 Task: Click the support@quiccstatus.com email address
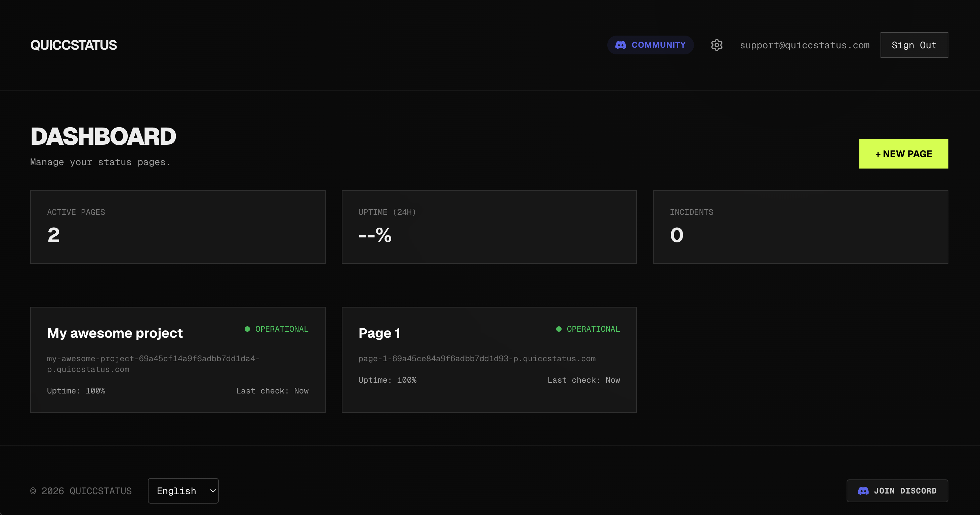coord(804,45)
